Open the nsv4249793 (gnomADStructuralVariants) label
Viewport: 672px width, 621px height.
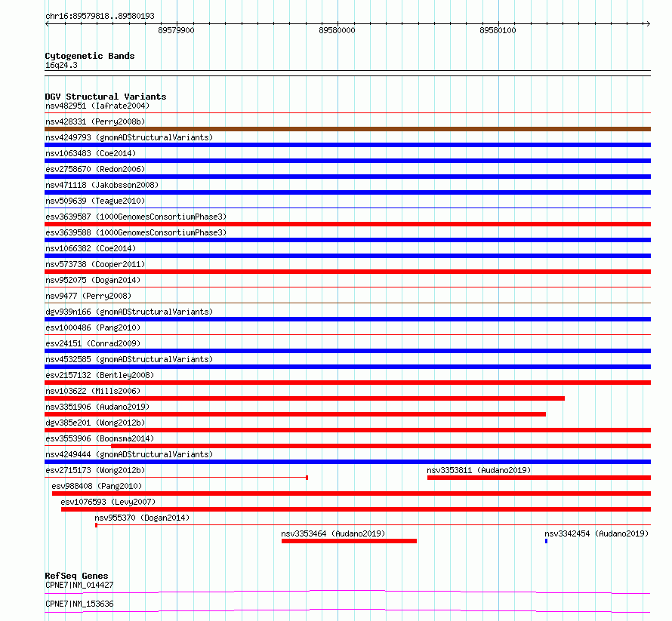click(129, 137)
